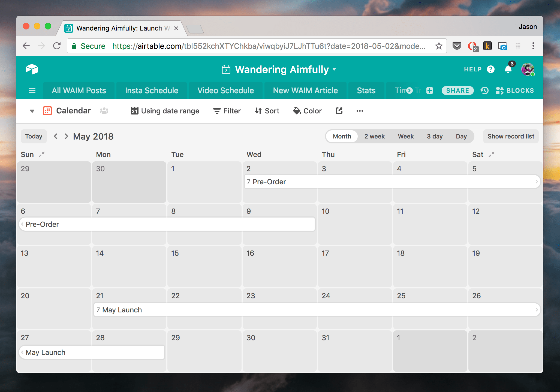This screenshot has width=560, height=392.
Task: Open the Color options
Action: pyautogui.click(x=307, y=111)
